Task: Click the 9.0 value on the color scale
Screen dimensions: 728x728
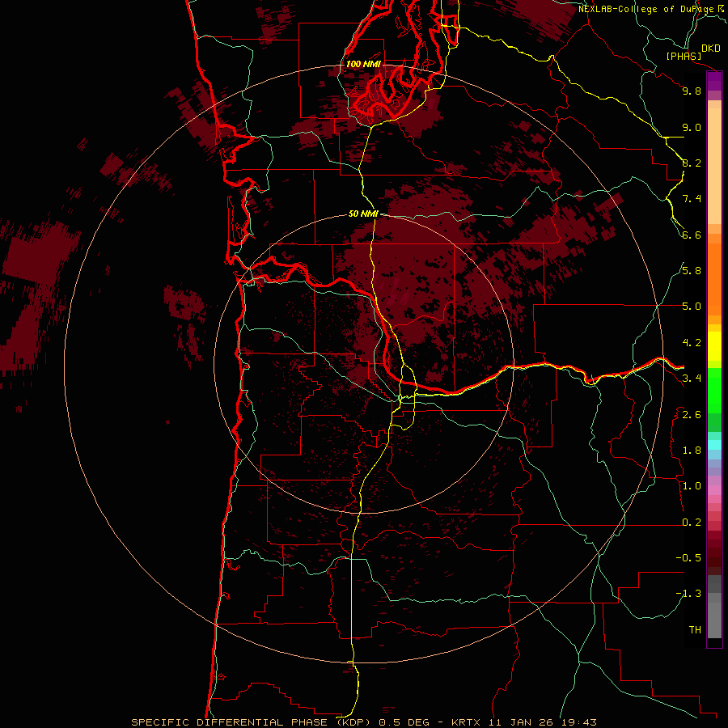Action: 692,127
